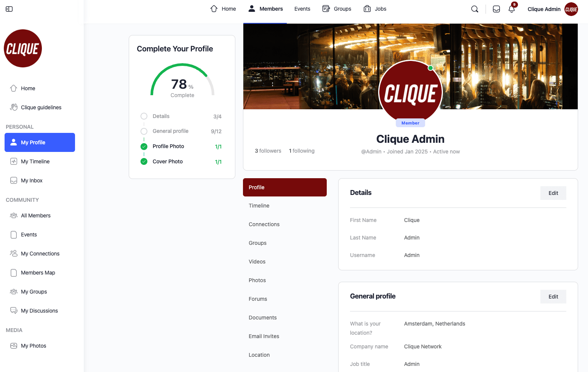This screenshot has width=588, height=372.
Task: Click the round Clique profile avatar photo
Action: pos(410,92)
